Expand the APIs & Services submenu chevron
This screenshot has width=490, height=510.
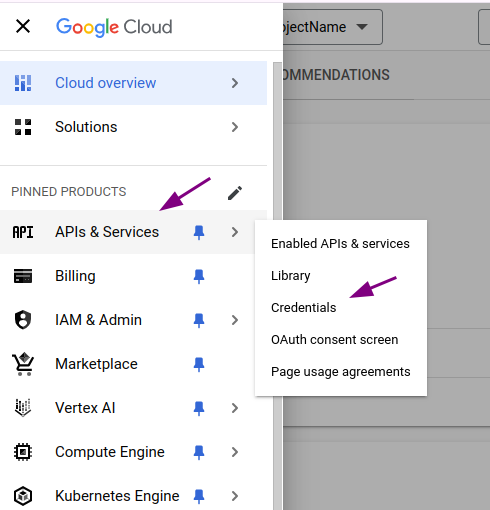point(235,232)
